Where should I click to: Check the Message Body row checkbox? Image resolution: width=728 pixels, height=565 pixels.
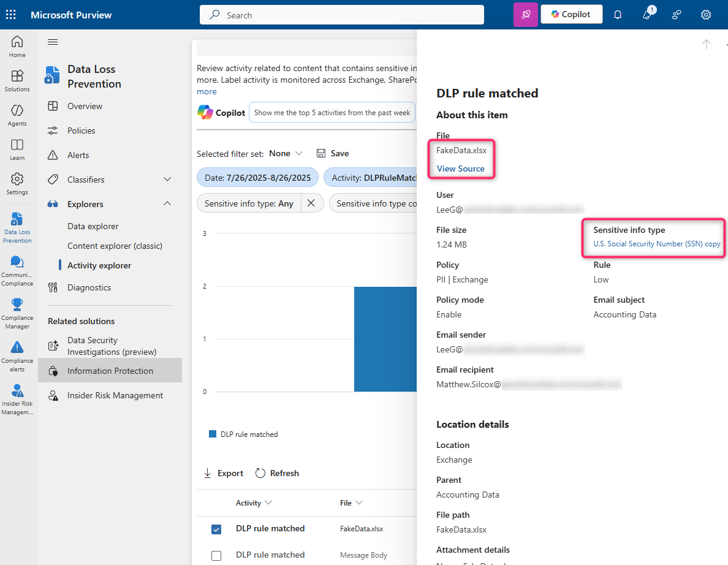216,555
